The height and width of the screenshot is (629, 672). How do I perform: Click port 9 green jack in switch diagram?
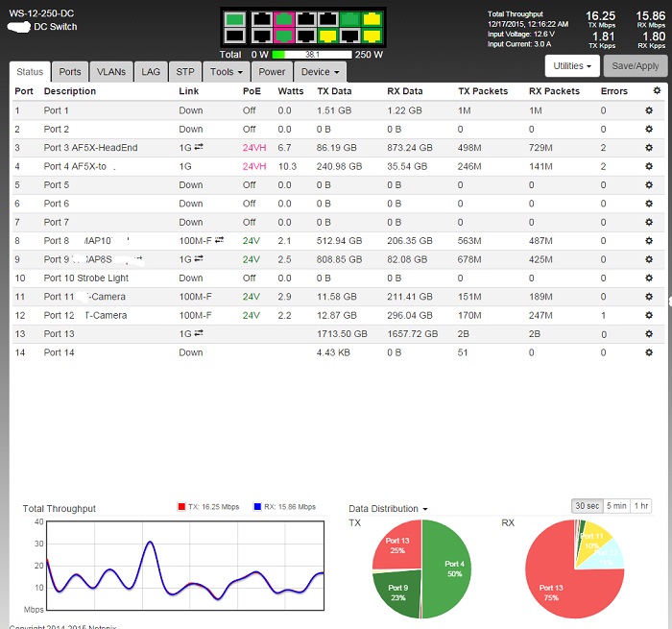[349, 19]
